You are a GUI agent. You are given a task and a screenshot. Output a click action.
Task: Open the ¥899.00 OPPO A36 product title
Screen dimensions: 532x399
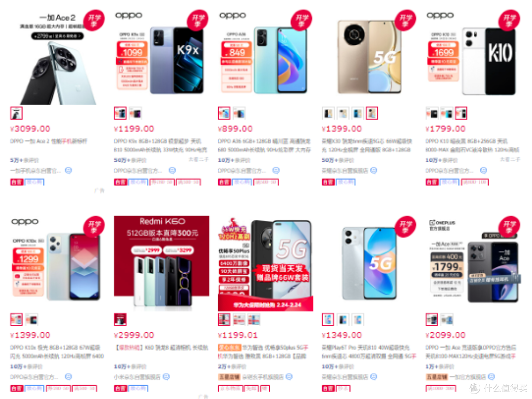pyautogui.click(x=264, y=145)
